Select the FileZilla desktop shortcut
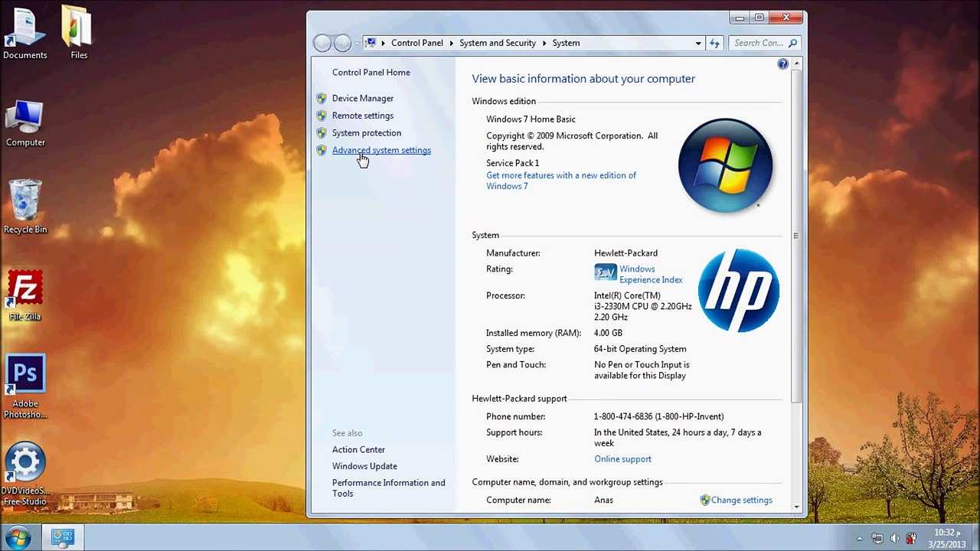Image resolution: width=980 pixels, height=551 pixels. [25, 295]
